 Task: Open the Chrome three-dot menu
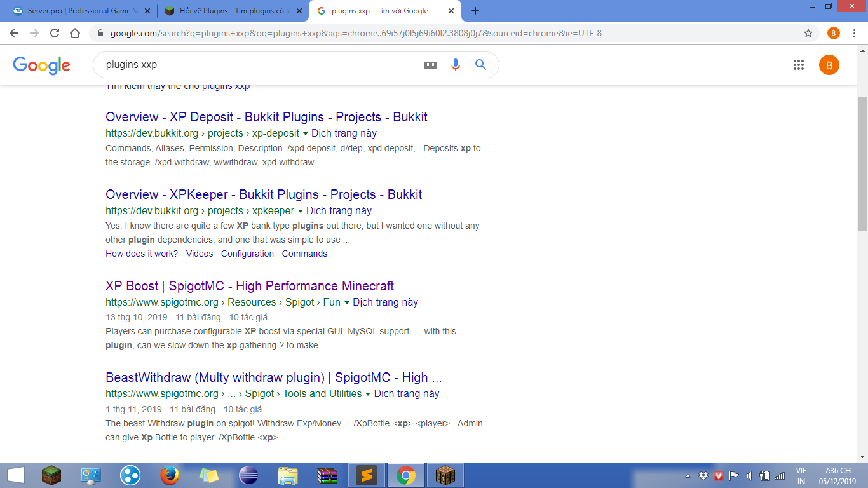(x=853, y=33)
